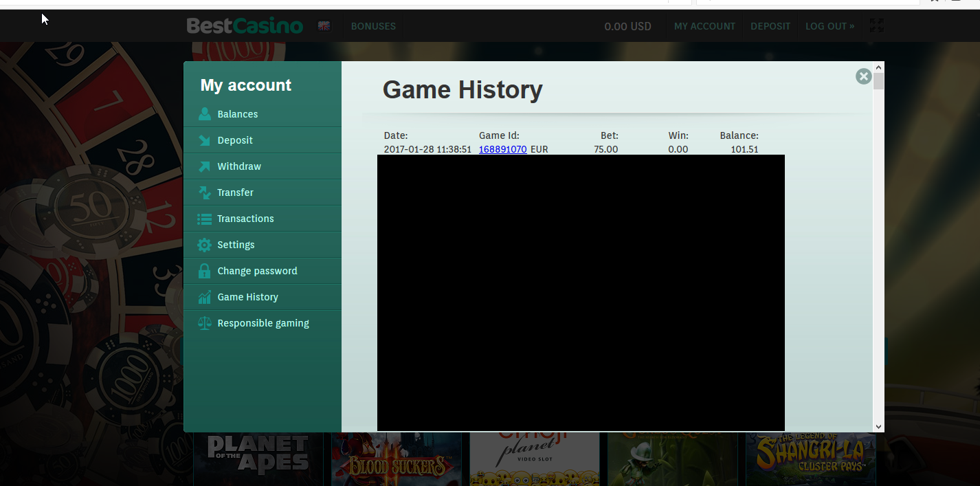
Task: Open the BONUSES menu item
Action: point(373,26)
